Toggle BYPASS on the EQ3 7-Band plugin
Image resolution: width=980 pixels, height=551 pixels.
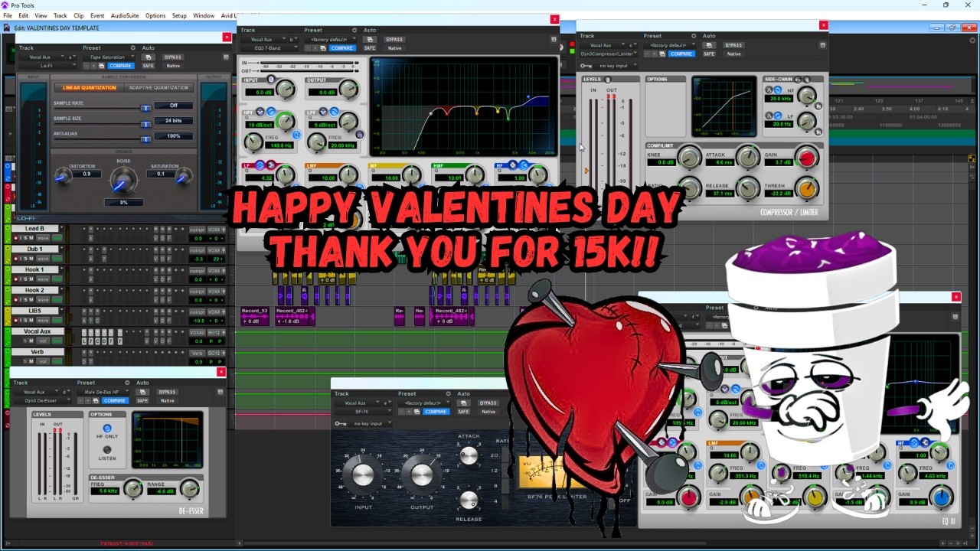point(394,40)
